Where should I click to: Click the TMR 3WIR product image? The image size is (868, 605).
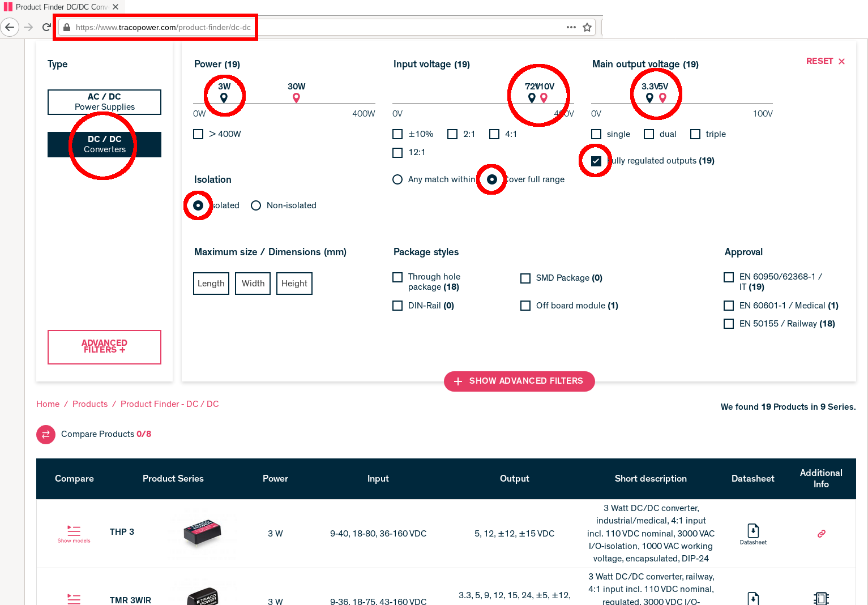[202, 597]
